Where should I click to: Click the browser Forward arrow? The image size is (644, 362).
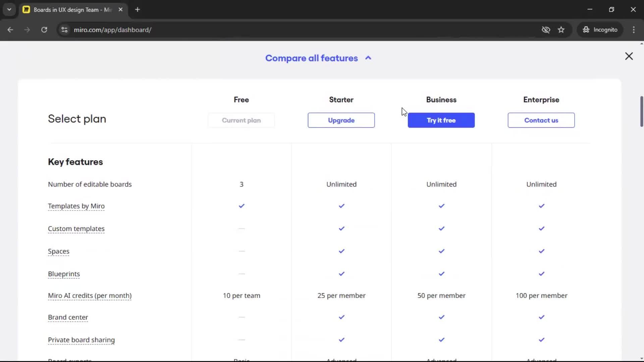[x=27, y=29]
